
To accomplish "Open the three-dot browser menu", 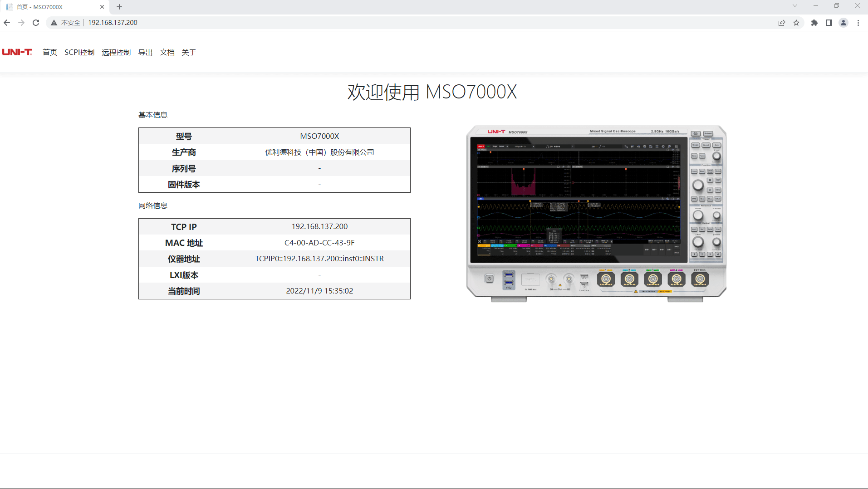I will tap(858, 23).
